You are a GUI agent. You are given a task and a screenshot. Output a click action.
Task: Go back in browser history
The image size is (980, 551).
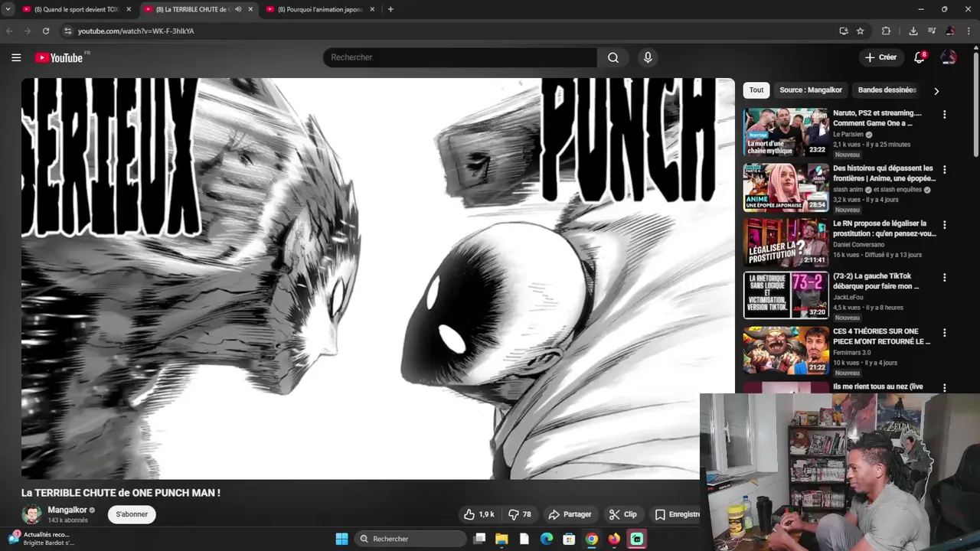coord(9,31)
